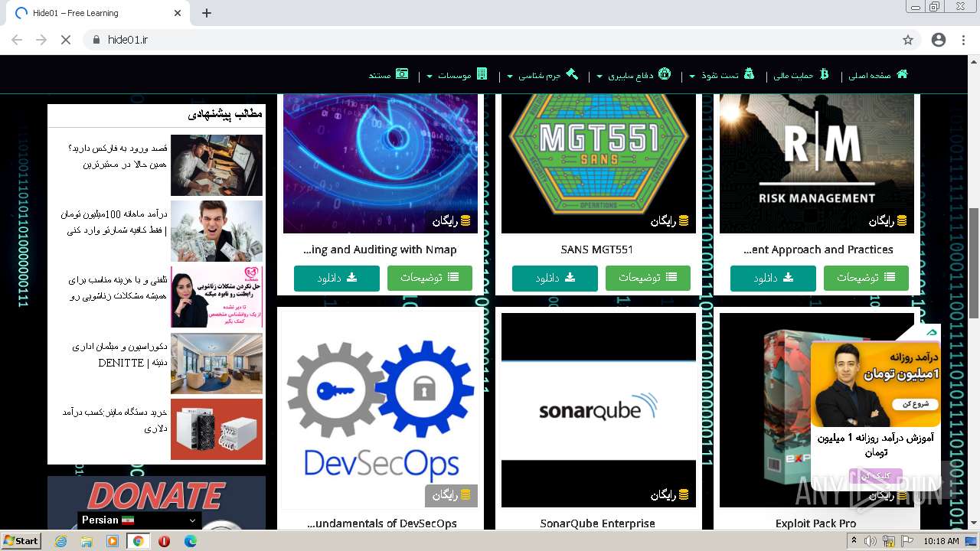Click the penetration testing hacker icon
The height and width of the screenshot is (551, 980).
[x=749, y=74]
